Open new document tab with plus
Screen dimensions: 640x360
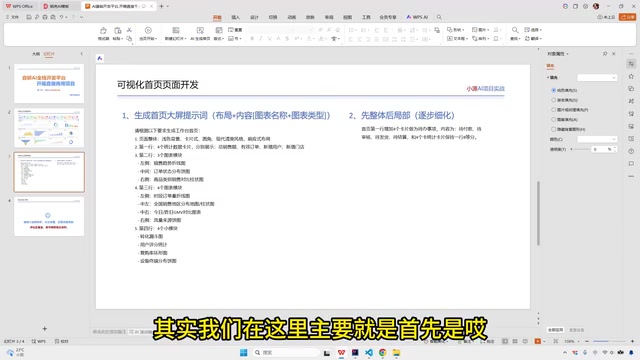[161, 6]
